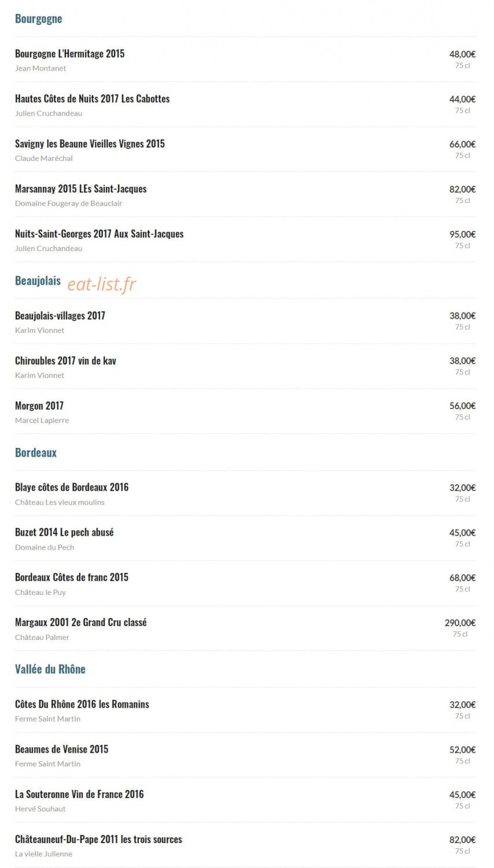Click the Bourgogne section heading
Viewport: 494px width, 868px height.
(38, 19)
